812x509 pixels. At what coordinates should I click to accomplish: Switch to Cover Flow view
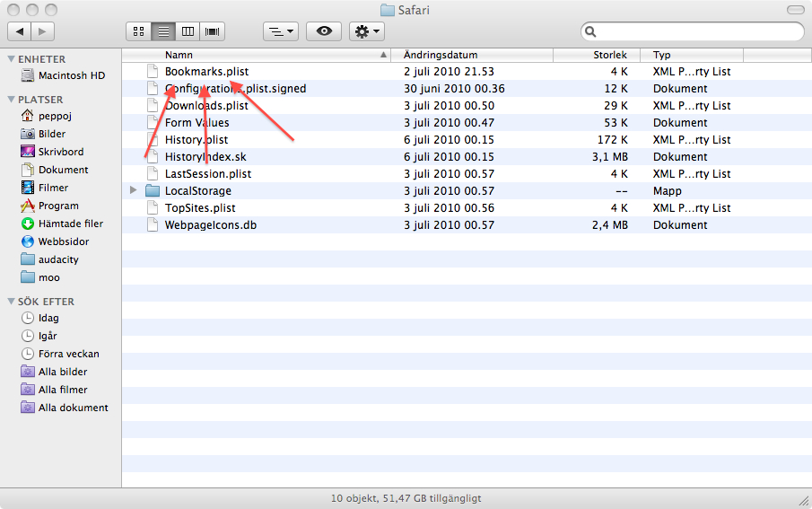click(x=213, y=31)
